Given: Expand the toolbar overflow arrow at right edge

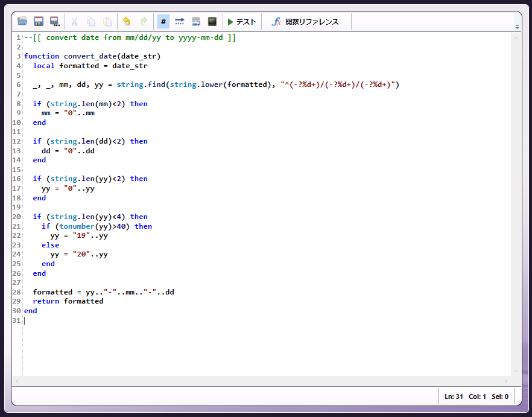Looking at the screenshot, I should click(x=517, y=27).
